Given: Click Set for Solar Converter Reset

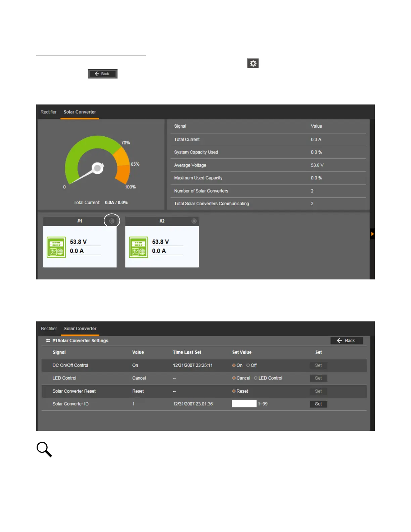Looking at the screenshot, I should [318, 391].
